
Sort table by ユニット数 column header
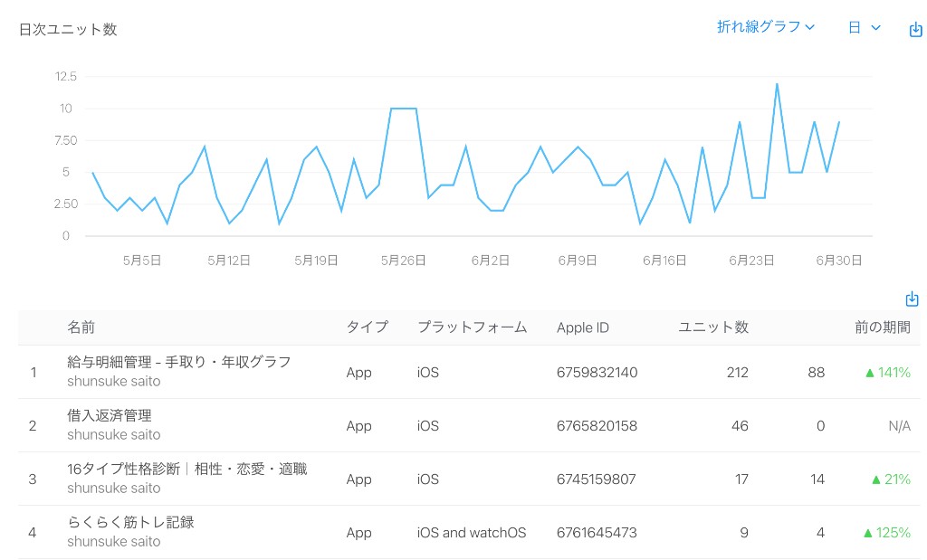[x=713, y=327]
